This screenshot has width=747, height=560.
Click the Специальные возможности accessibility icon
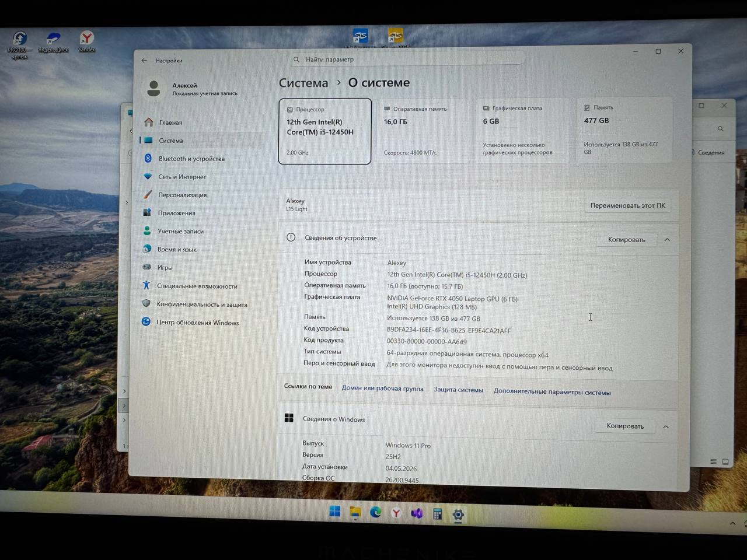146,285
